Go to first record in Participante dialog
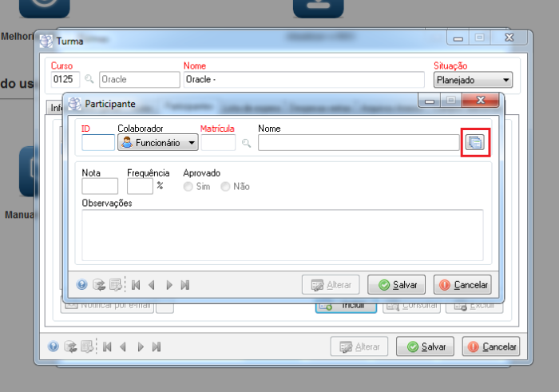Screen dimensions: 559x392 136,284
